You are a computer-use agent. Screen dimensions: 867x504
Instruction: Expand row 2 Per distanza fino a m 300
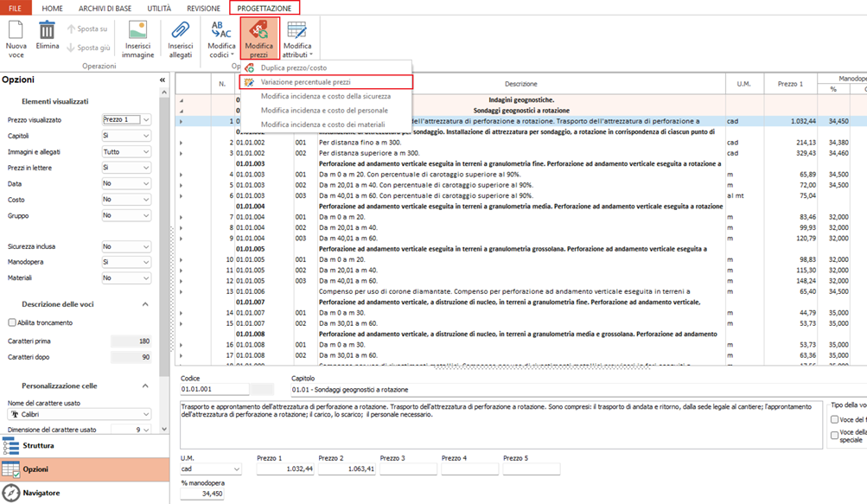pos(181,143)
